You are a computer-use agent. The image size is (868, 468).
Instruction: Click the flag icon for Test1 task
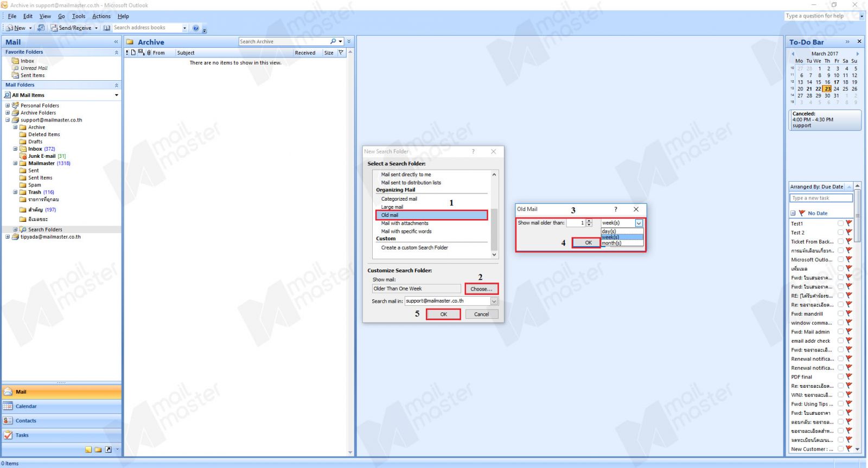[x=849, y=223]
